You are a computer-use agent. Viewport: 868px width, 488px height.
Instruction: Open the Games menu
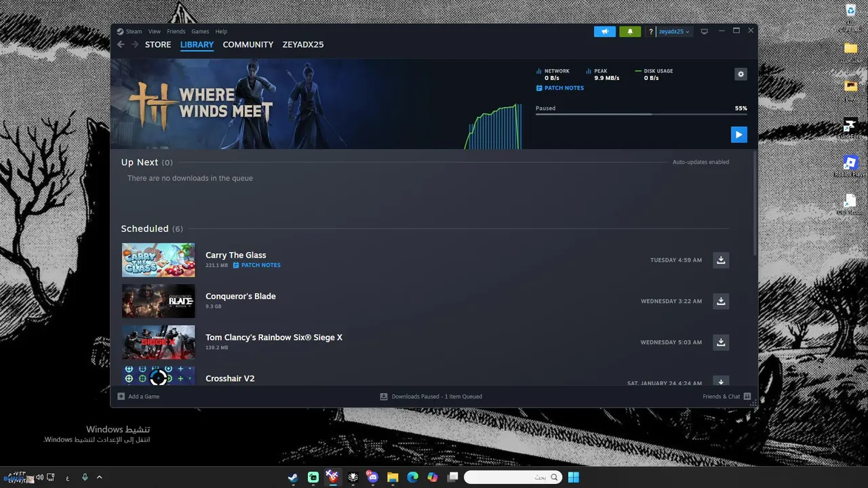coord(200,31)
